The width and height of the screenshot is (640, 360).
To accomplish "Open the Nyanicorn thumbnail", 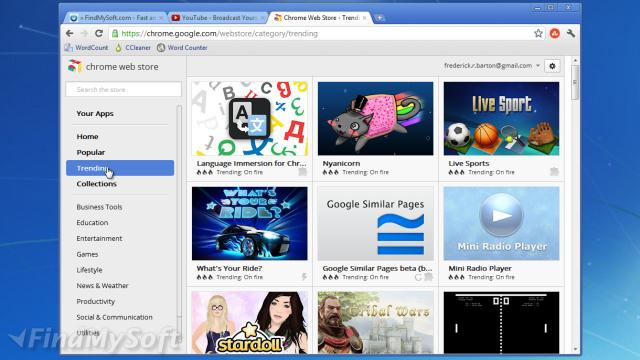I will click(x=376, y=118).
